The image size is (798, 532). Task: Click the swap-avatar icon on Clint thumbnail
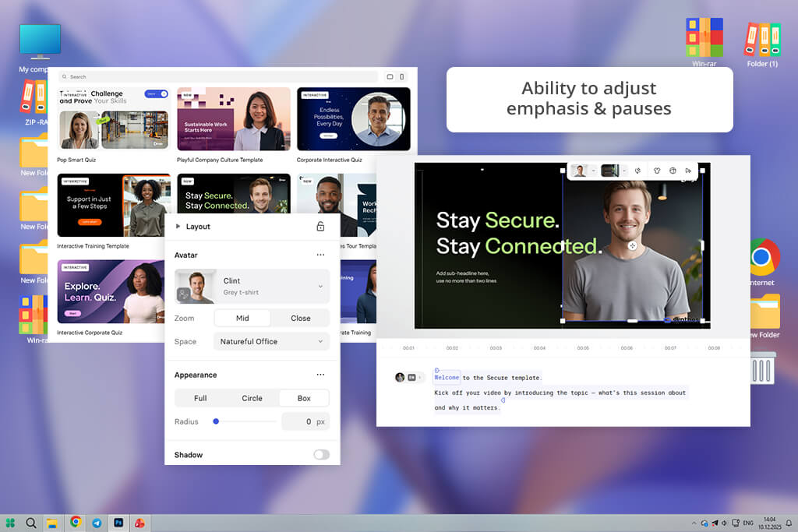click(183, 294)
